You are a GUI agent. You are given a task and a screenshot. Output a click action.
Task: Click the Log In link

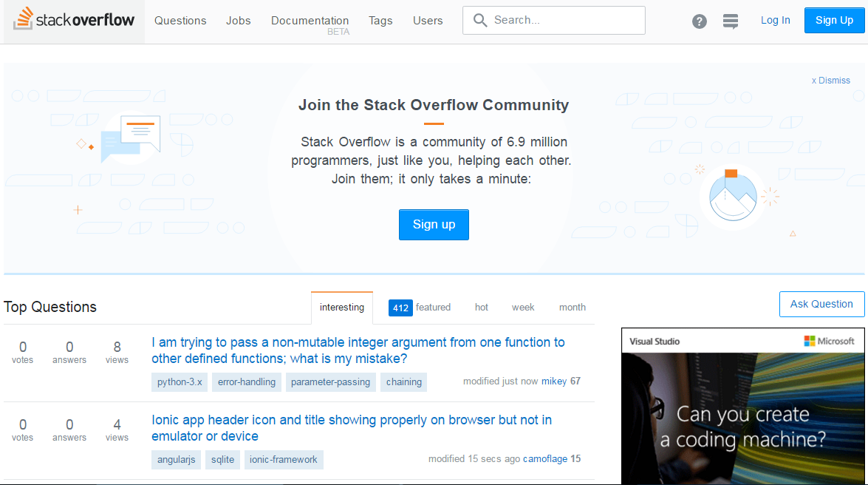click(775, 21)
